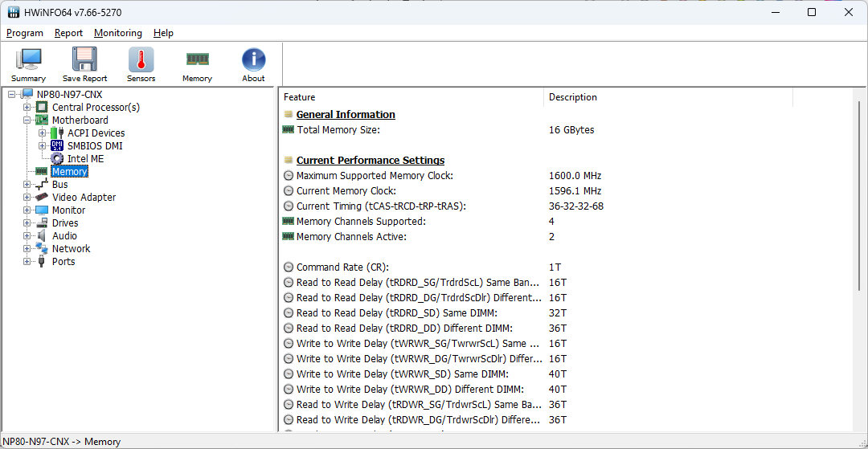This screenshot has width=868, height=449.
Task: Click the Motherboard icon in tree
Action: [42, 120]
